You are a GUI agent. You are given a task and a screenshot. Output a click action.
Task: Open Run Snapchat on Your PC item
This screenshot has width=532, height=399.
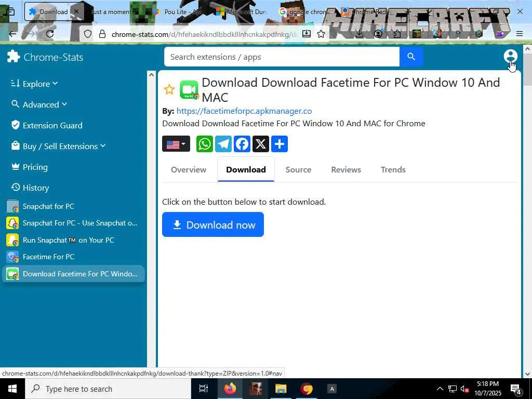73,240
